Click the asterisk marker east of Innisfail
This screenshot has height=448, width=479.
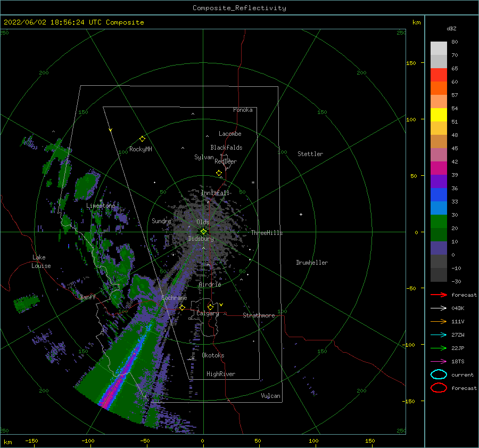click(253, 183)
